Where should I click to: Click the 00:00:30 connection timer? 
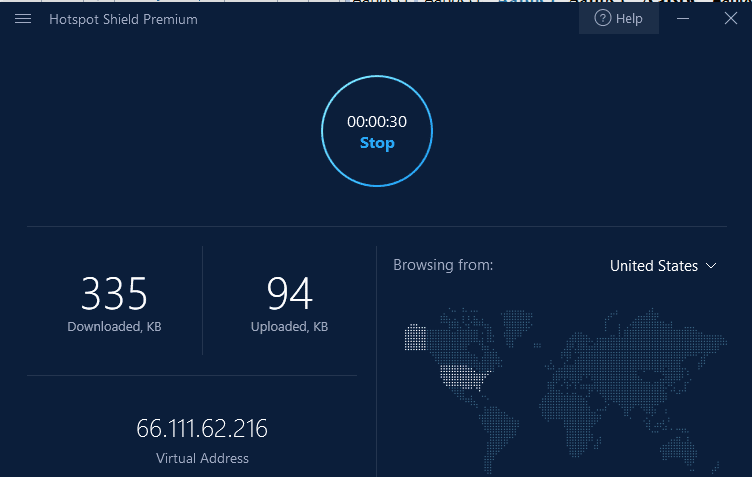(x=377, y=122)
